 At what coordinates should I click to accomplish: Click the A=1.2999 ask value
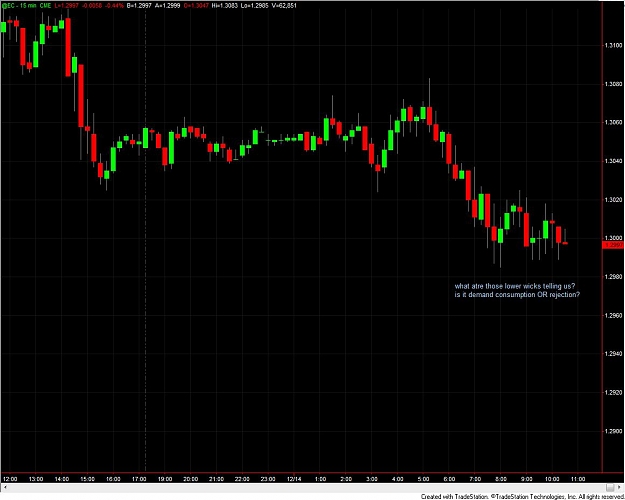coord(165,6)
